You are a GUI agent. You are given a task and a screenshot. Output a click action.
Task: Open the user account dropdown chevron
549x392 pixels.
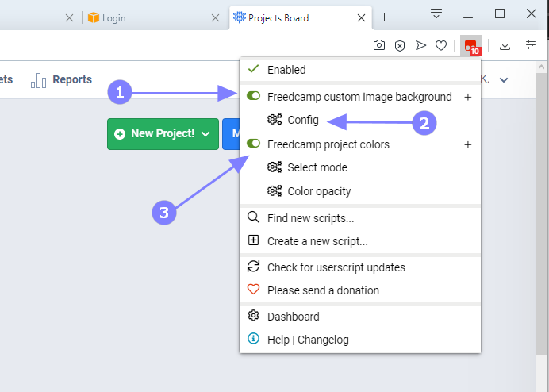504,80
